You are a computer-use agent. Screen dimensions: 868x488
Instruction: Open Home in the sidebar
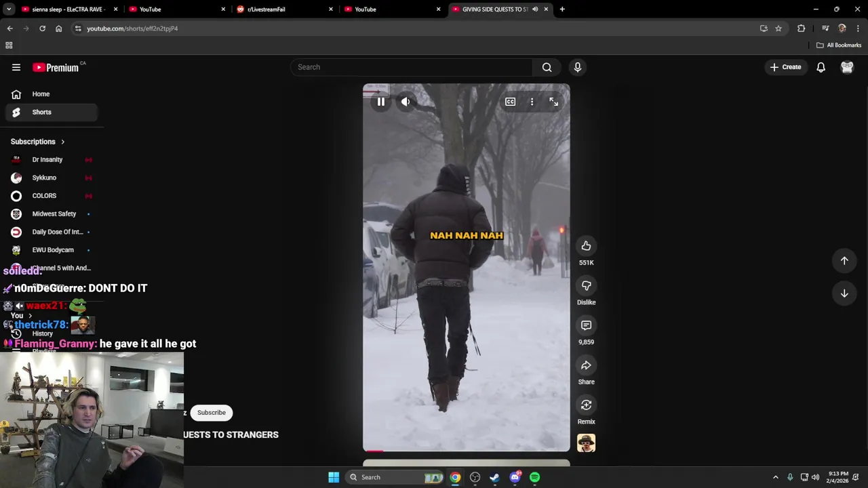(52, 94)
